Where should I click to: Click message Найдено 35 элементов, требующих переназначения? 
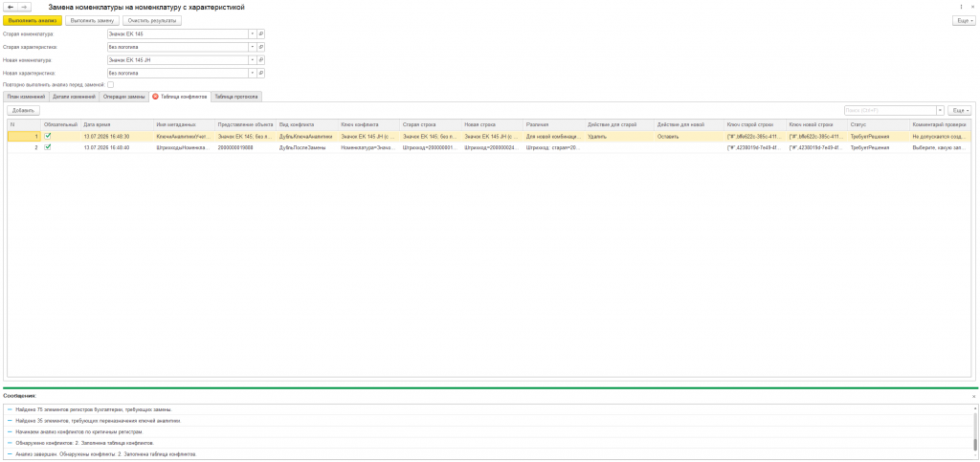99,421
